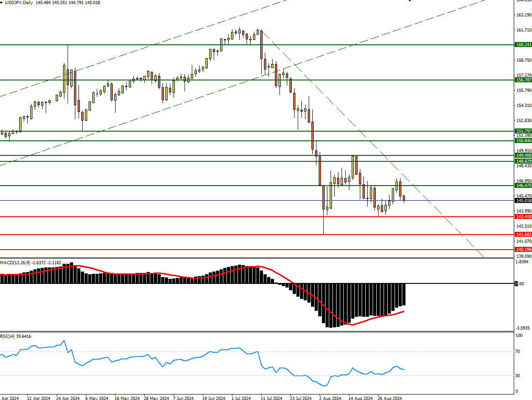
Task: Click the RSI(14) 39.6416 indicator label
Action: (16, 336)
